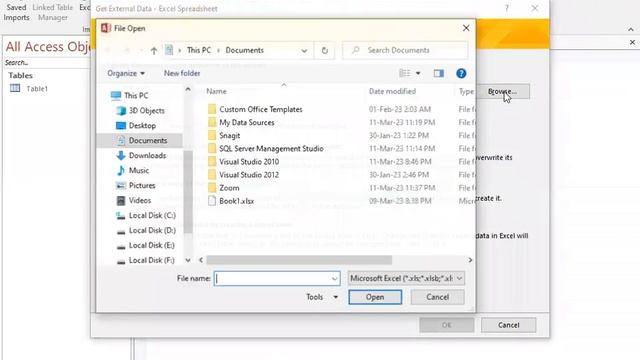Select Local Disk (F:) in navigation pane
Screen dimensions: 640x360
151,260
